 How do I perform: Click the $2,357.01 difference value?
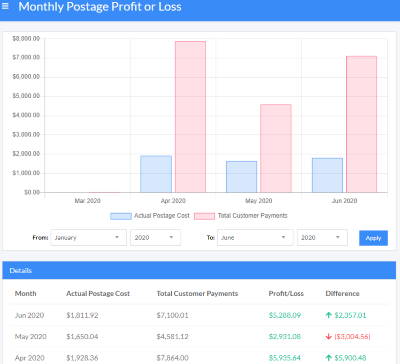(350, 315)
